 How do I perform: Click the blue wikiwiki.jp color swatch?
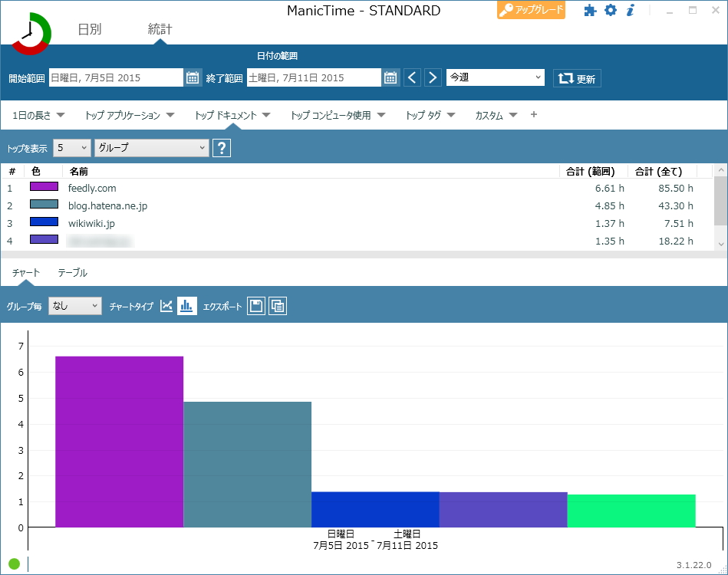click(x=44, y=222)
